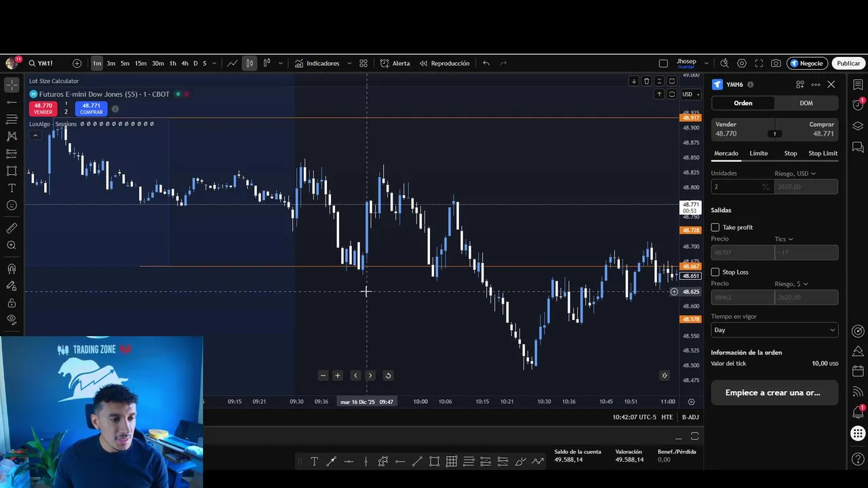Delete the pane with trash icon
This screenshot has width=868, height=488.
(646, 81)
